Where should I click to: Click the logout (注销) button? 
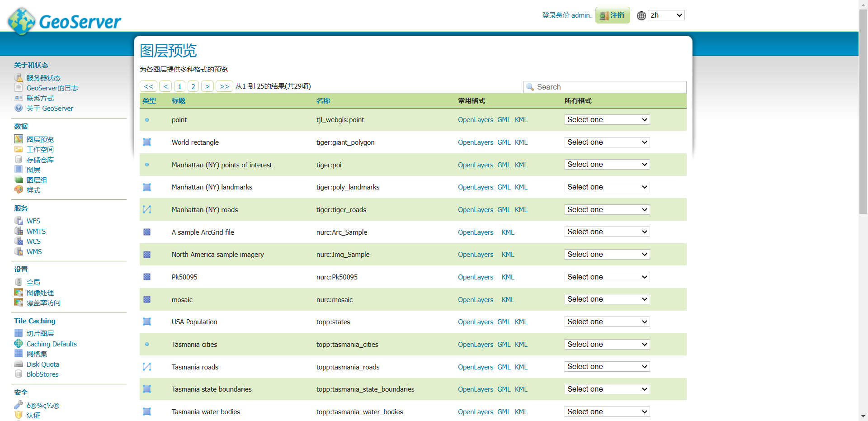(x=613, y=15)
